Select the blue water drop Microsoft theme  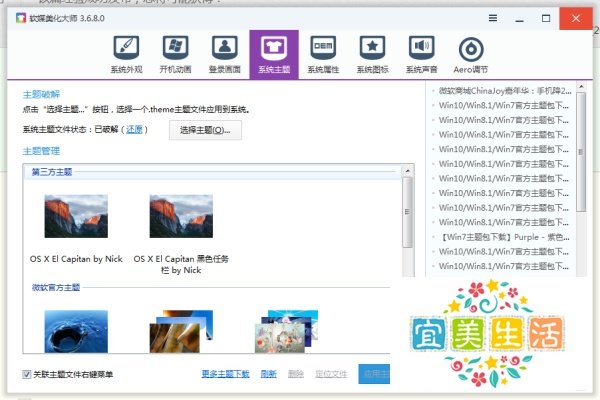[x=76, y=331]
